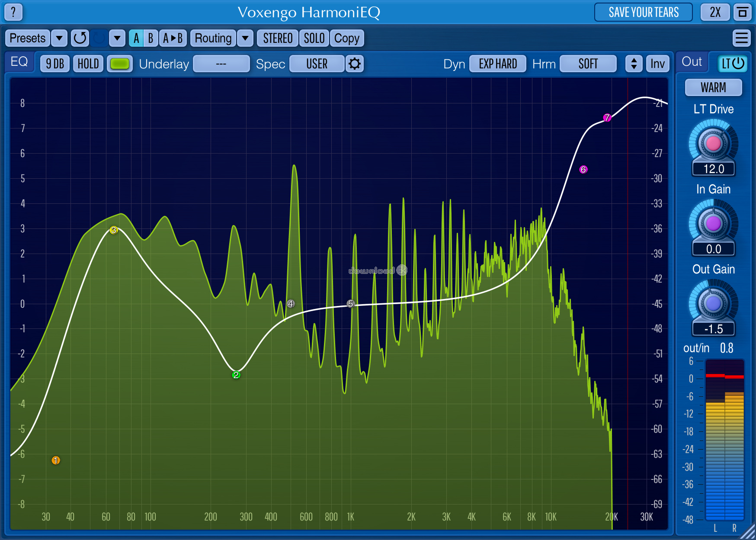Image resolution: width=756 pixels, height=540 pixels.
Task: Select yellow EQ control point 3
Action: coord(114,230)
